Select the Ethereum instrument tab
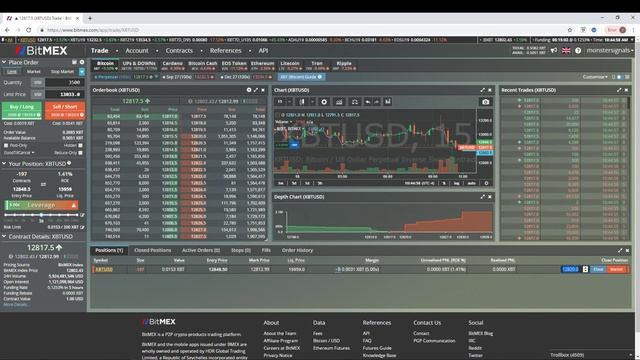 click(262, 65)
